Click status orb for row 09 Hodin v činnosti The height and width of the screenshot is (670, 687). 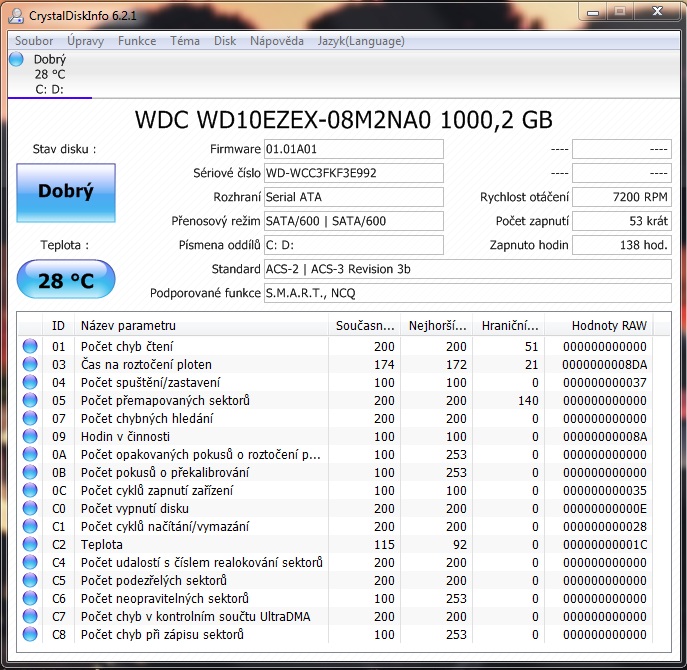pos(30,436)
